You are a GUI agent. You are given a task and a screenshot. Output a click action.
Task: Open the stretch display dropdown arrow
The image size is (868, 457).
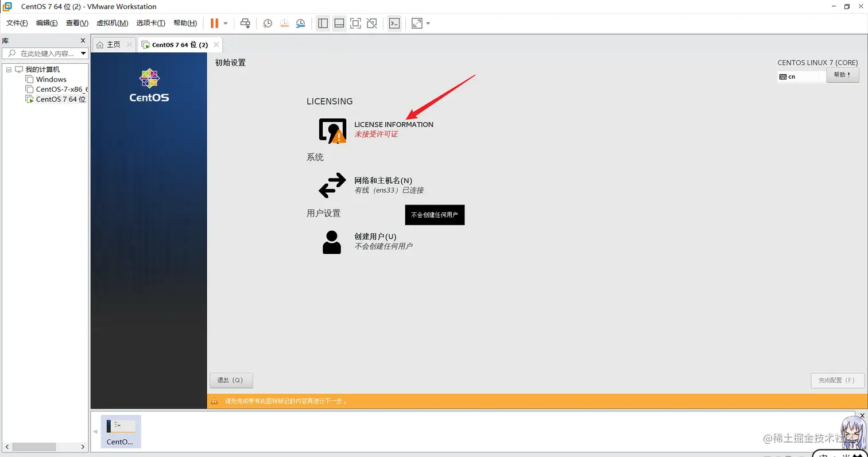click(x=428, y=24)
